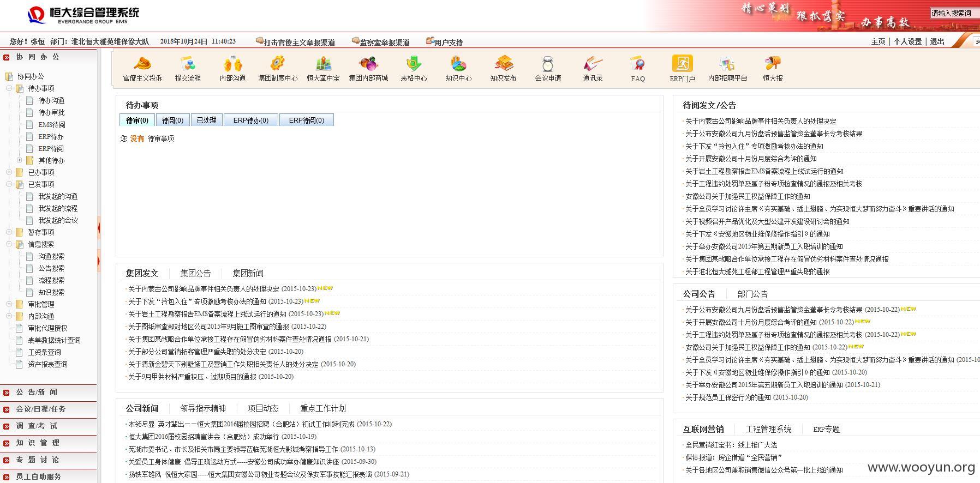Switch to ERP待办(0) tab

click(251, 120)
